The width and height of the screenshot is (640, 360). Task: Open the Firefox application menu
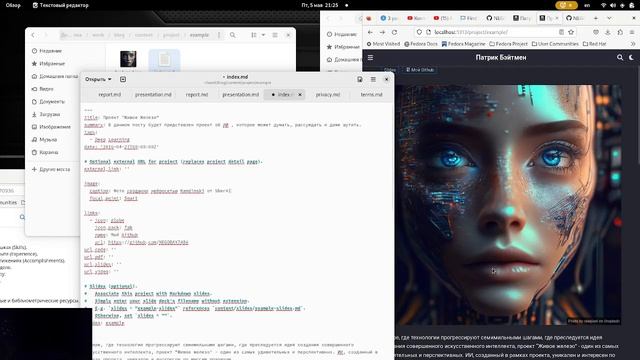tap(632, 32)
